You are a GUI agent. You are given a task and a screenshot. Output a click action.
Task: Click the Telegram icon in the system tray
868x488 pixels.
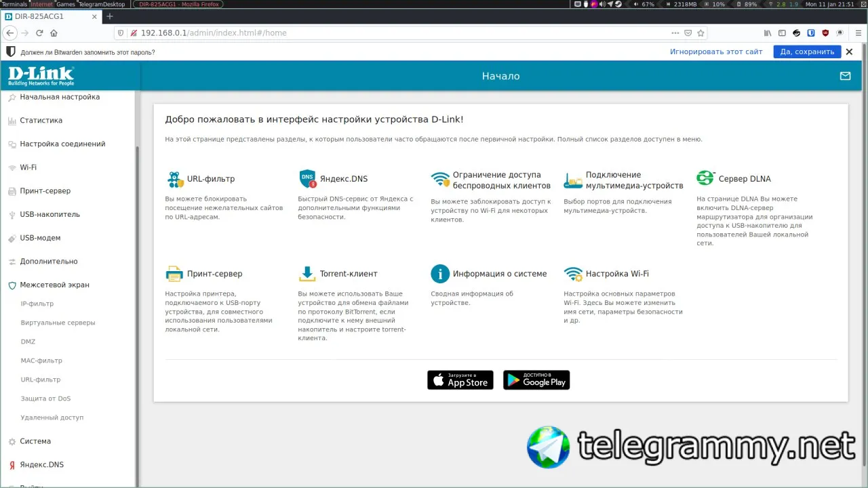tap(610, 4)
